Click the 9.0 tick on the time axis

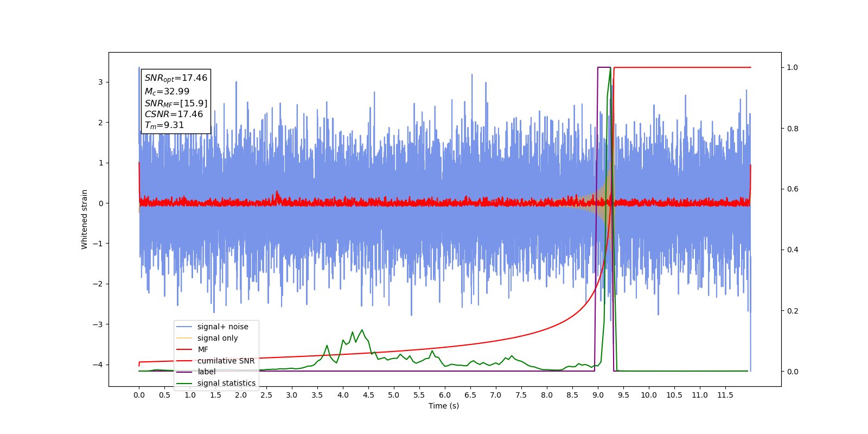pyautogui.click(x=598, y=395)
